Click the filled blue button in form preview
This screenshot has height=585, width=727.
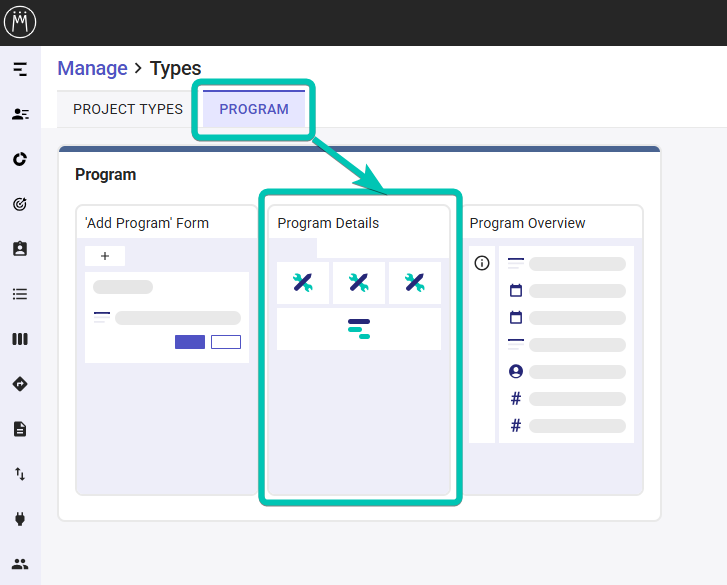click(190, 342)
